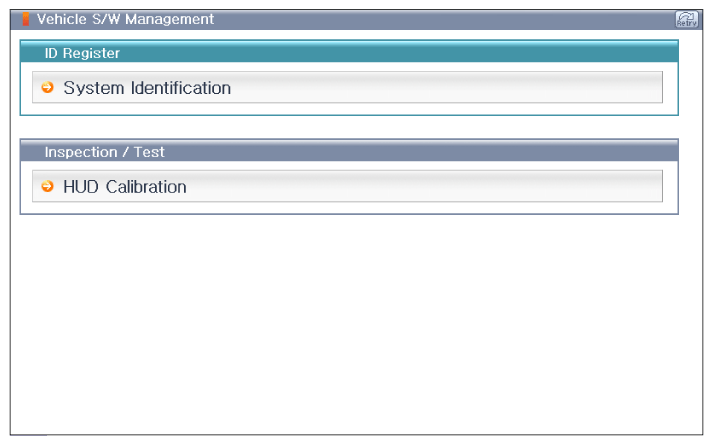
Task: Select the Inspection / Test section header
Action: pos(349,151)
